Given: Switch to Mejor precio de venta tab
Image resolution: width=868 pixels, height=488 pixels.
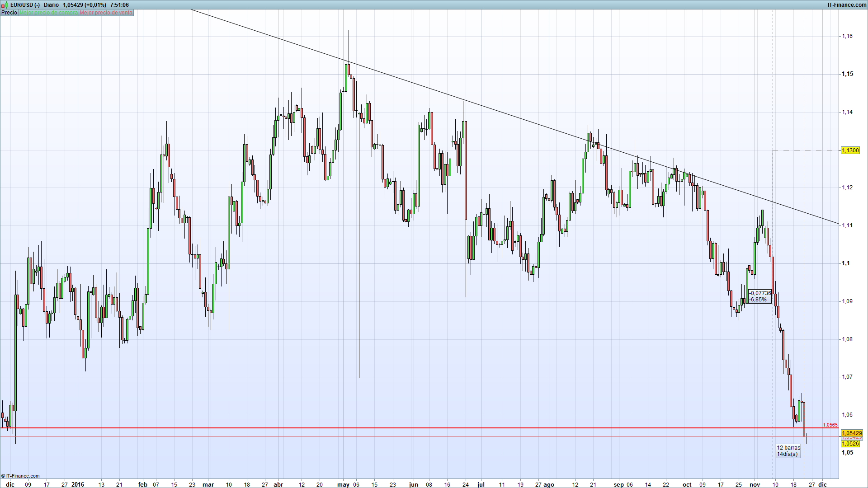Looking at the screenshot, I should click(106, 13).
